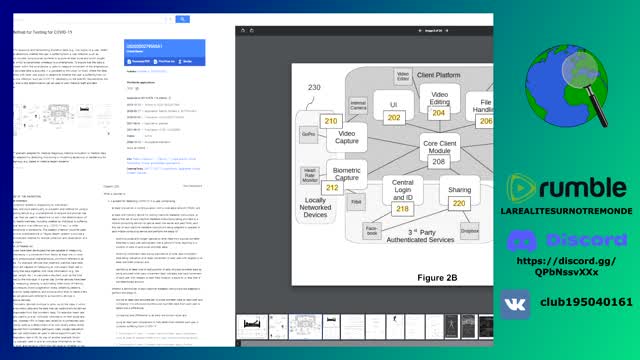Click the Similar icon in blue card
The height and width of the screenshot is (360, 640).
[180, 62]
